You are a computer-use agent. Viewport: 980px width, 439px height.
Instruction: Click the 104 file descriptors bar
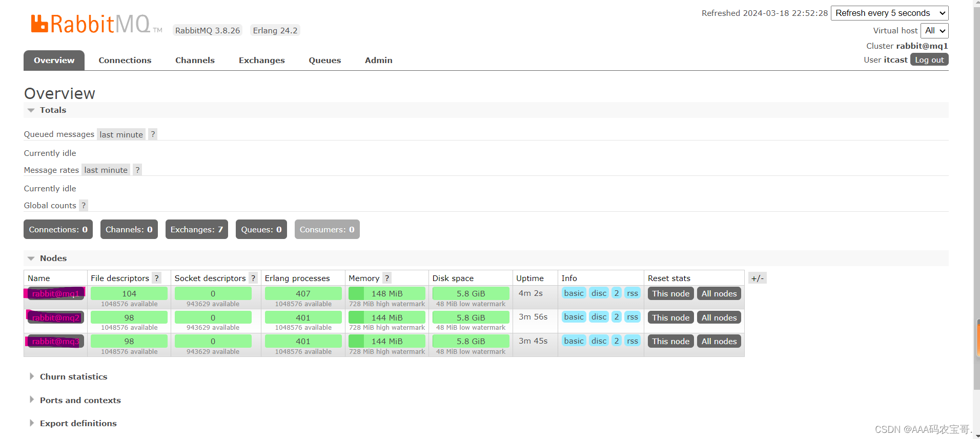[x=129, y=293]
